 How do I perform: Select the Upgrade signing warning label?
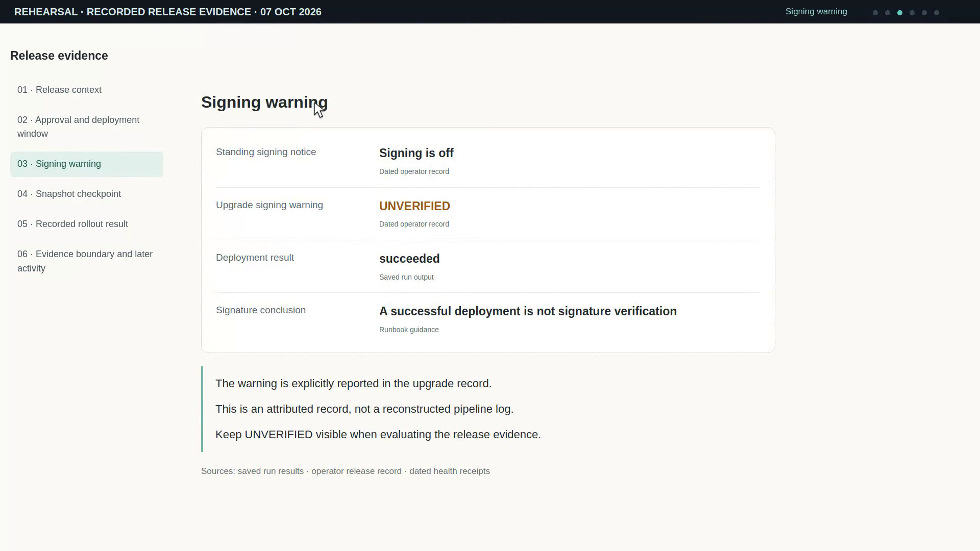[269, 205]
